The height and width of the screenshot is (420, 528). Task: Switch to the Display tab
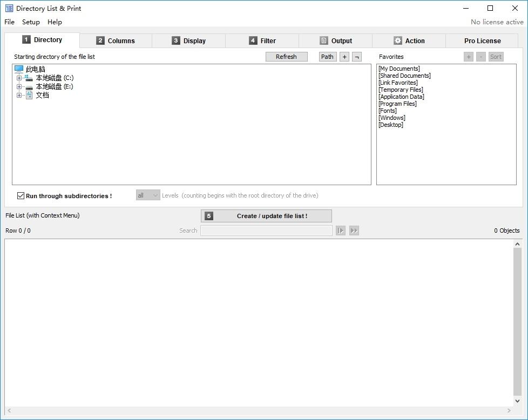188,40
